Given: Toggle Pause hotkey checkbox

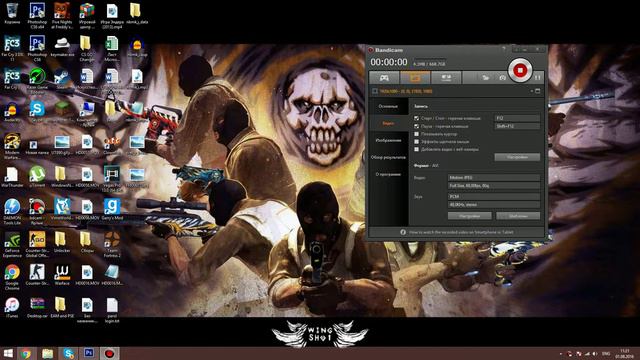Looking at the screenshot, I should pyautogui.click(x=416, y=126).
